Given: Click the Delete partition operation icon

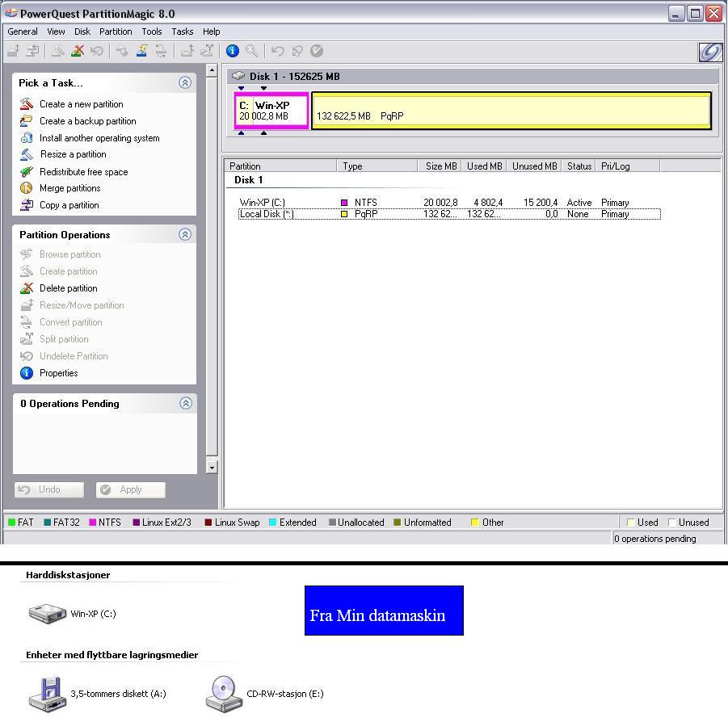Looking at the screenshot, I should [x=27, y=288].
